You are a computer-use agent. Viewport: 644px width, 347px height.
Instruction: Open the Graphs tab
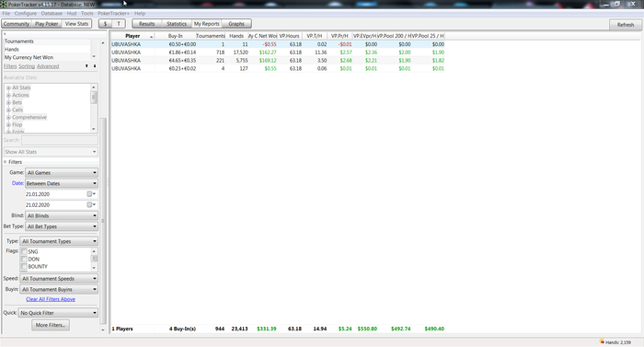(236, 24)
